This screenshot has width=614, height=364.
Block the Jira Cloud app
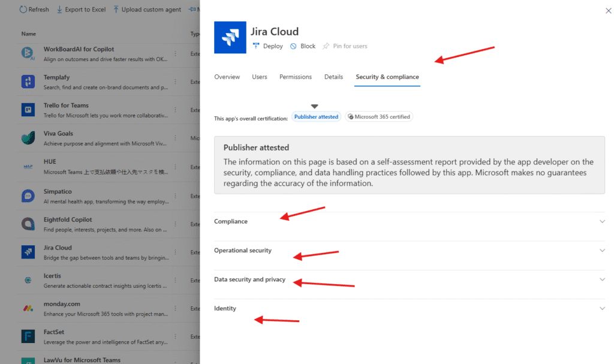pyautogui.click(x=303, y=46)
